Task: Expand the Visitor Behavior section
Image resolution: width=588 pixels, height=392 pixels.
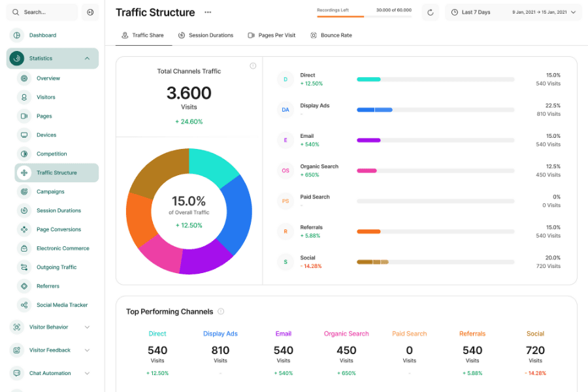Action: pyautogui.click(x=87, y=327)
